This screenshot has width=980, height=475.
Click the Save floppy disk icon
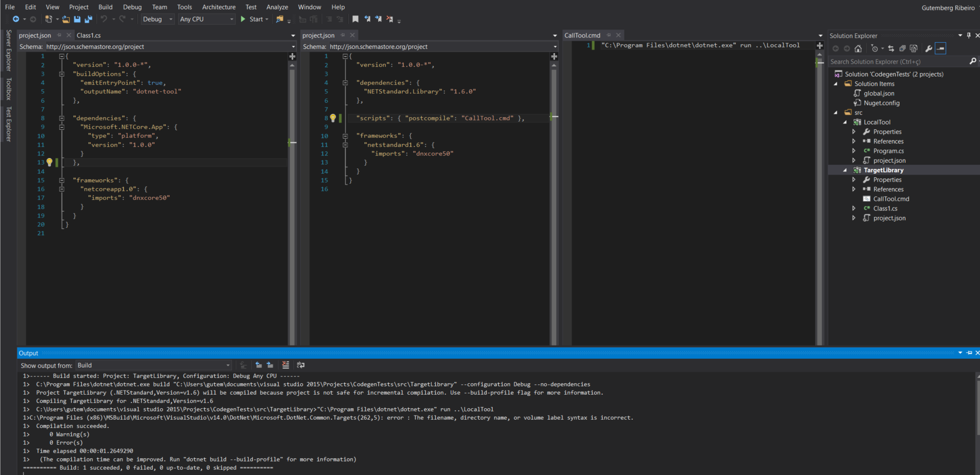click(77, 19)
